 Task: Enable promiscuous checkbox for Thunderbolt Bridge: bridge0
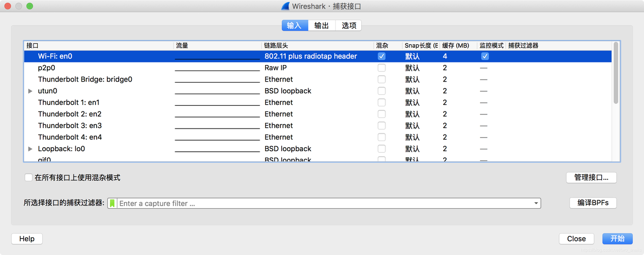381,80
